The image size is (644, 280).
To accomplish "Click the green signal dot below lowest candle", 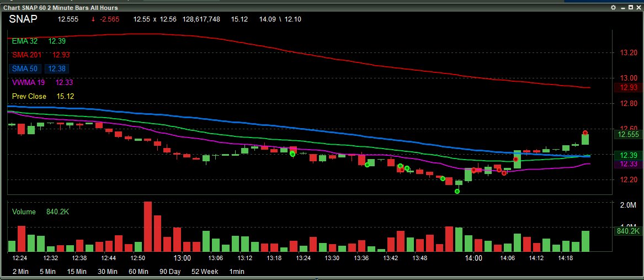I will (457, 191).
